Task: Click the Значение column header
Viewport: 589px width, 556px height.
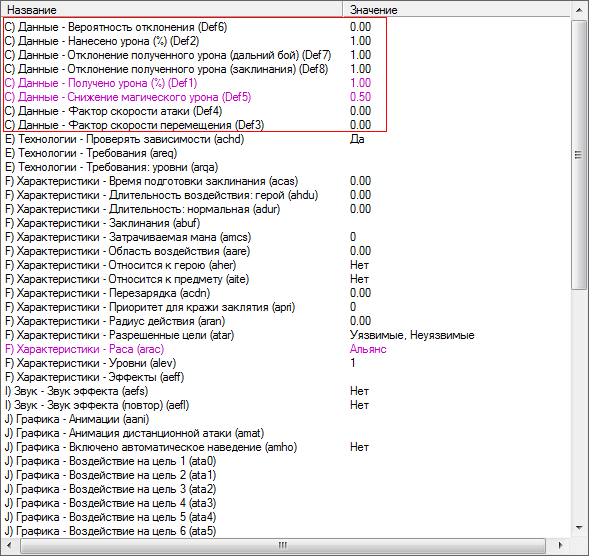Action: click(x=457, y=9)
